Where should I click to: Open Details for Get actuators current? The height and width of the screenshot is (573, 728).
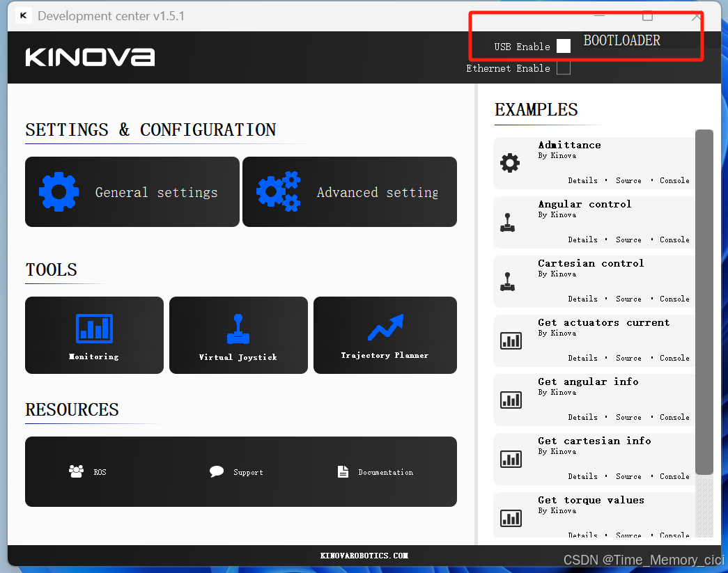pos(582,358)
